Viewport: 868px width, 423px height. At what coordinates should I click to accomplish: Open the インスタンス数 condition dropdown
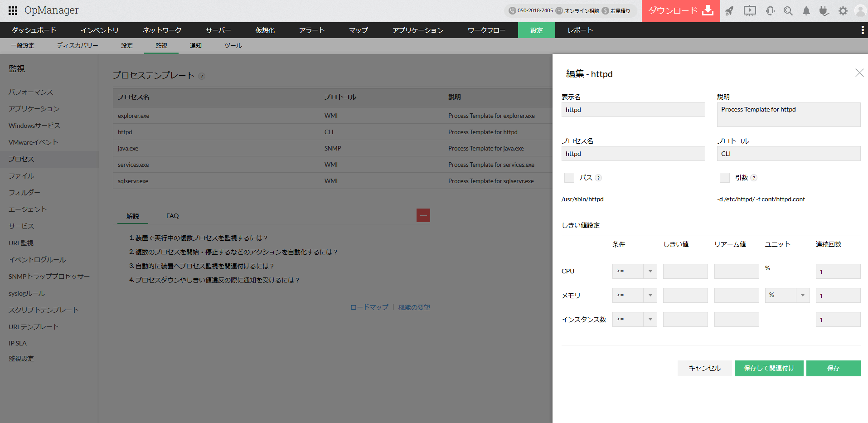pos(635,319)
